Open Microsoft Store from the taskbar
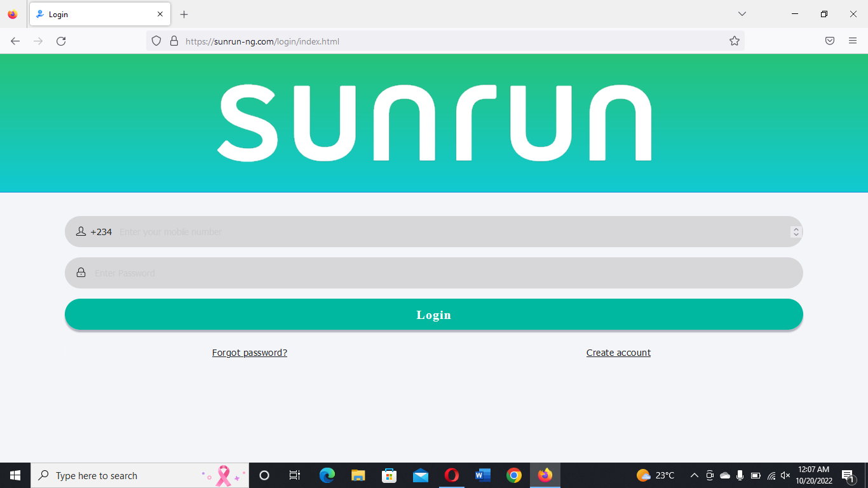 [390, 475]
